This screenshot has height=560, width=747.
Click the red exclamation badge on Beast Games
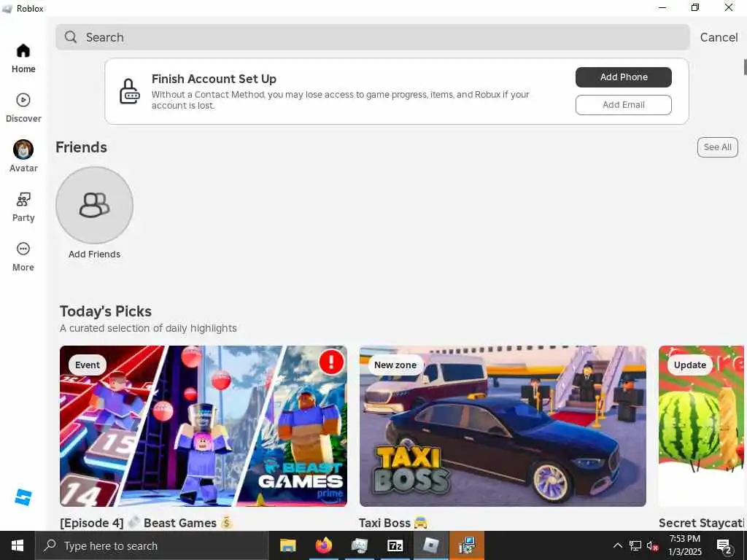click(x=331, y=362)
